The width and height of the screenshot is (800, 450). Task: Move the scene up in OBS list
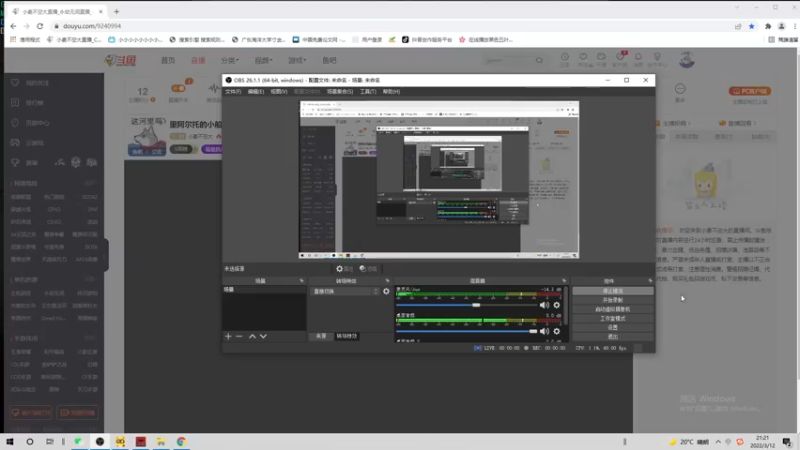252,336
